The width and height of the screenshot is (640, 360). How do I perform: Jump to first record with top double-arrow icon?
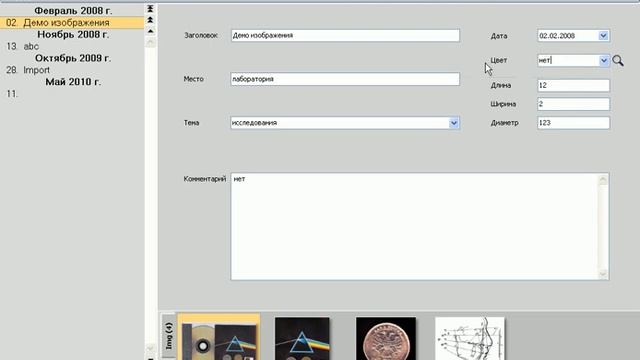point(150,9)
